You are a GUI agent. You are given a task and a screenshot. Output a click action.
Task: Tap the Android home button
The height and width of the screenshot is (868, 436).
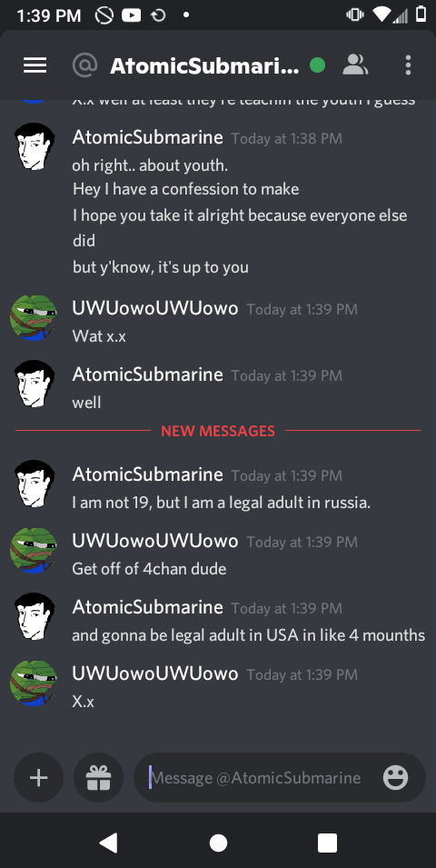coord(218,843)
